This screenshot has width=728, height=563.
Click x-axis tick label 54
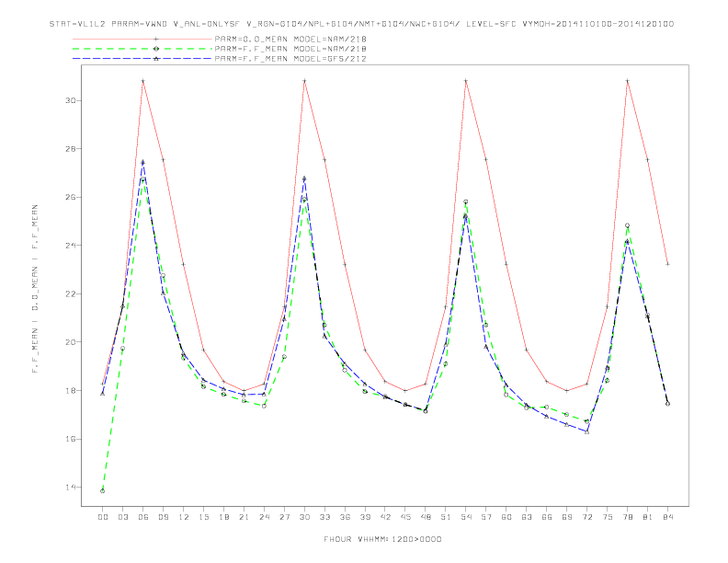pyautogui.click(x=466, y=517)
